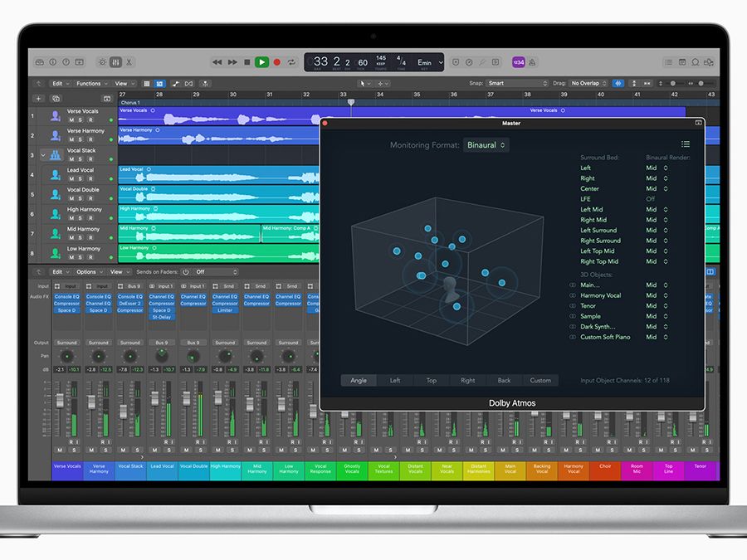Click the Chorus 1 marker in ruler
This screenshot has height=560, width=747.
(130, 102)
